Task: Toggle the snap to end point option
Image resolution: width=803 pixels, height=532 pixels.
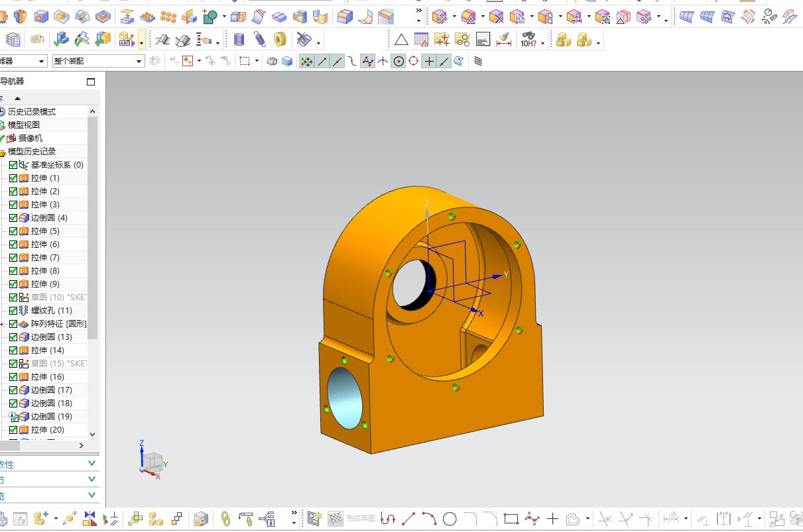Action: [322, 61]
